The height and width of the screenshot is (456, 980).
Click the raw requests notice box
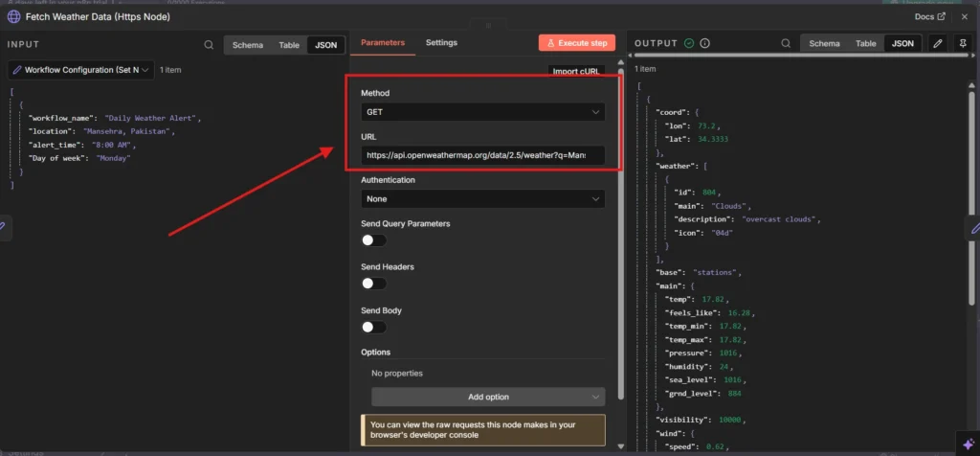pos(482,430)
